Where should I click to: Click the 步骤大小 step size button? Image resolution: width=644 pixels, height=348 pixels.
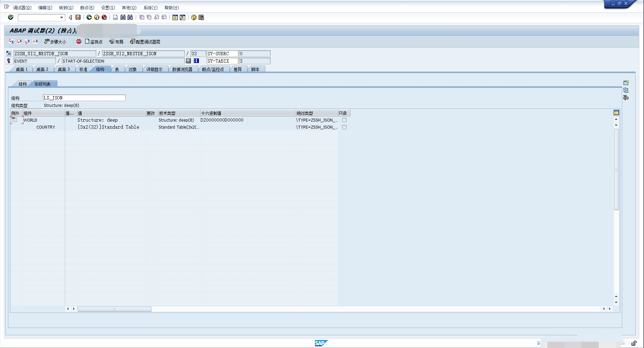[x=55, y=42]
